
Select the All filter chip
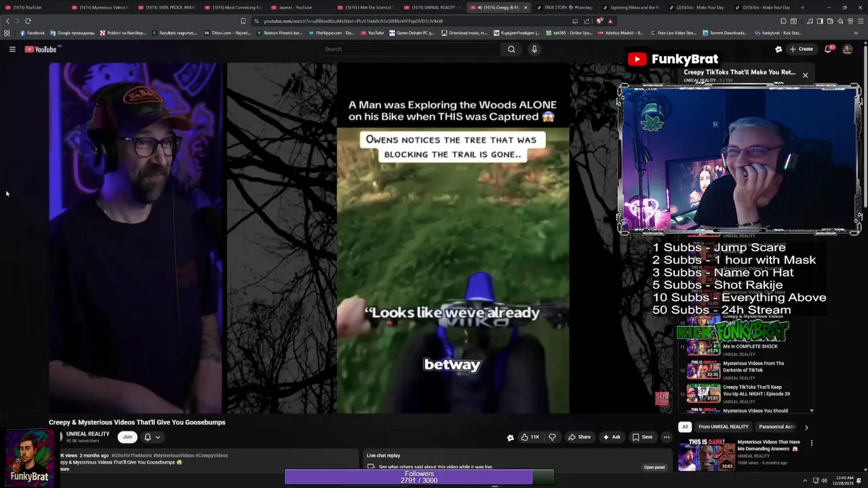click(685, 427)
